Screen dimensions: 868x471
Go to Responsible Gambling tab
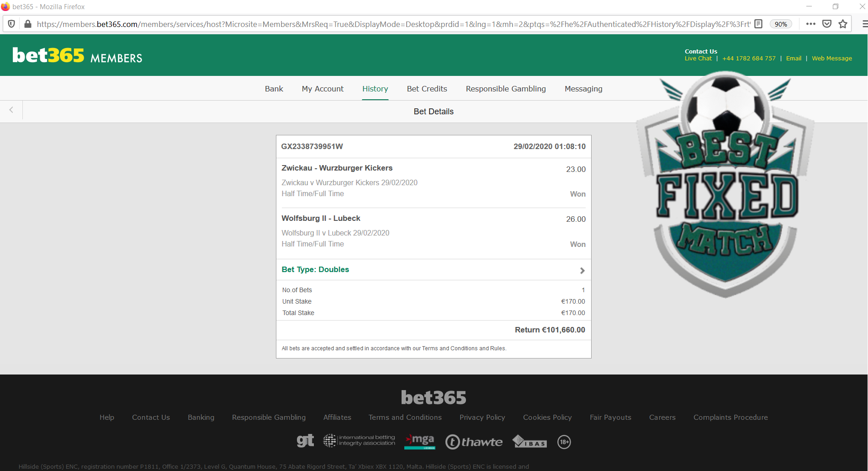[x=506, y=89]
